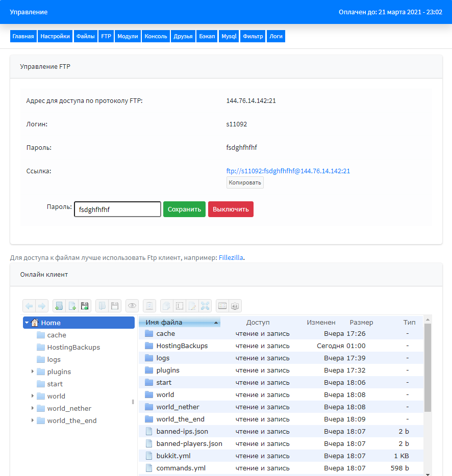
Task: Open the ftp://s11092 link
Action: point(288,171)
